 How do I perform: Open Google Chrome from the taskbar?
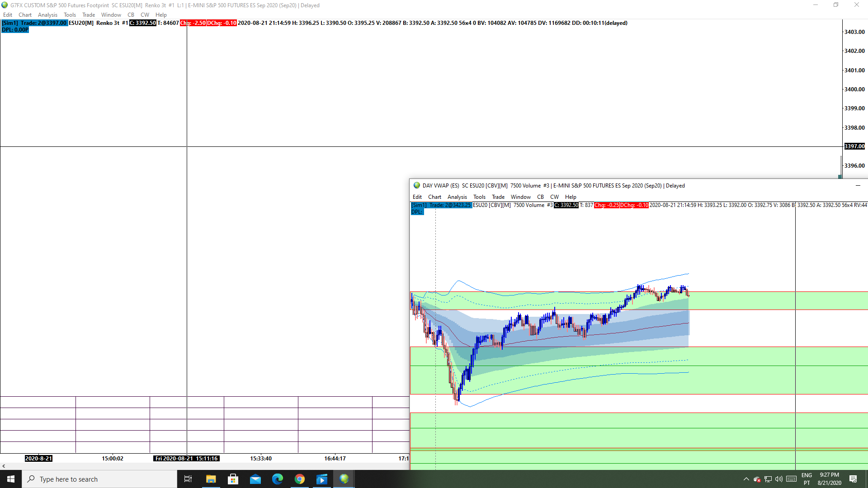pyautogui.click(x=300, y=479)
